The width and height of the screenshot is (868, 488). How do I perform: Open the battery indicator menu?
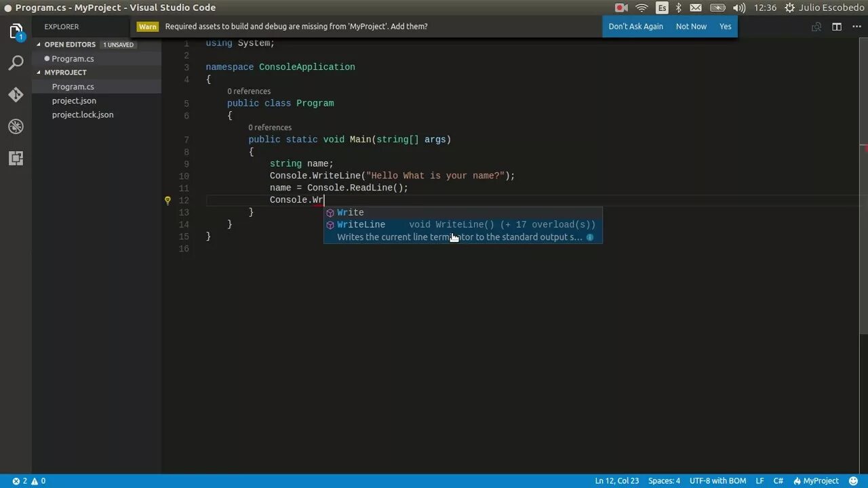[x=718, y=7]
